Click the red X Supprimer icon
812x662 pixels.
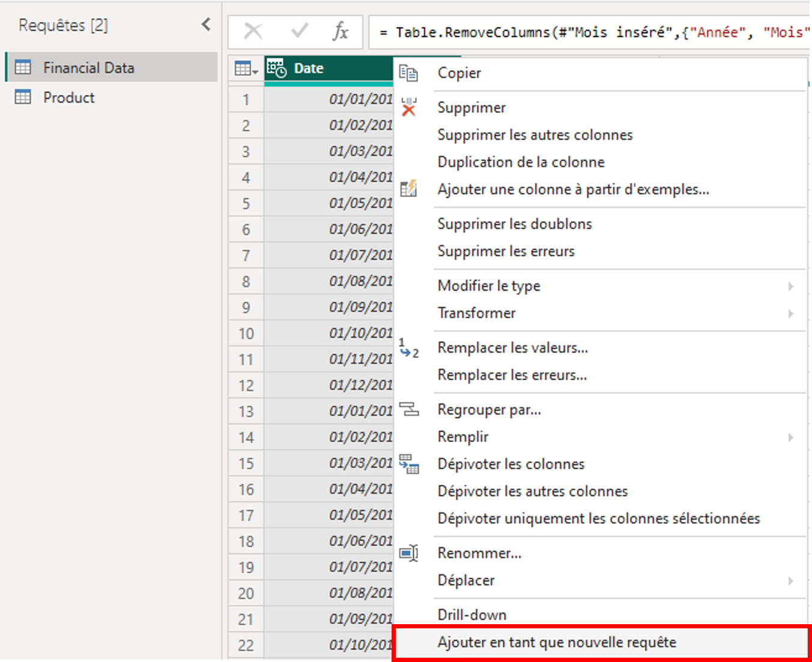tap(408, 108)
